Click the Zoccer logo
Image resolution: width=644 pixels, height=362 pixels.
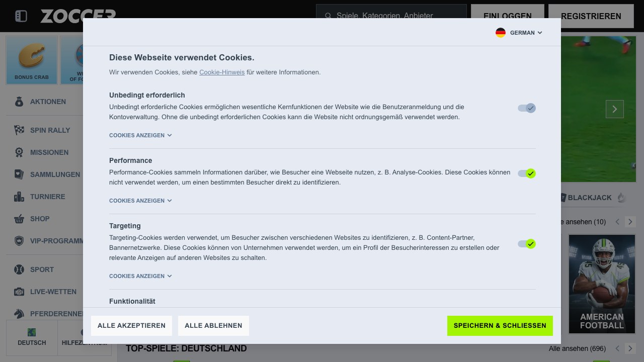click(78, 16)
